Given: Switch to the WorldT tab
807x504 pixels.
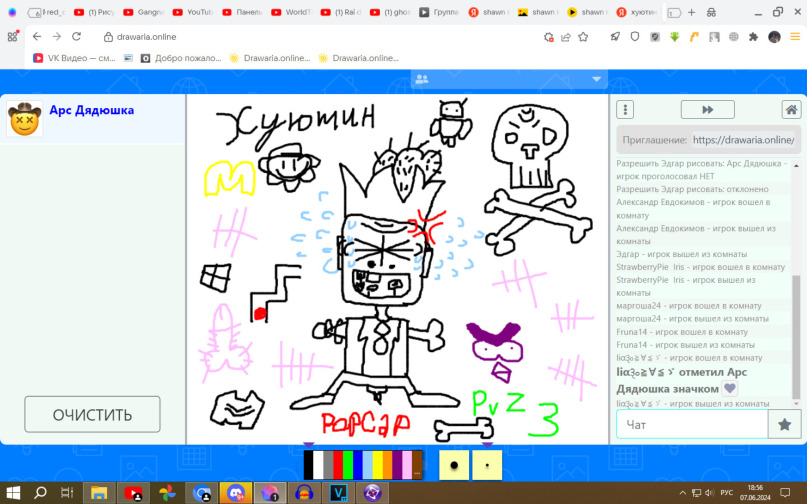Looking at the screenshot, I should point(292,12).
